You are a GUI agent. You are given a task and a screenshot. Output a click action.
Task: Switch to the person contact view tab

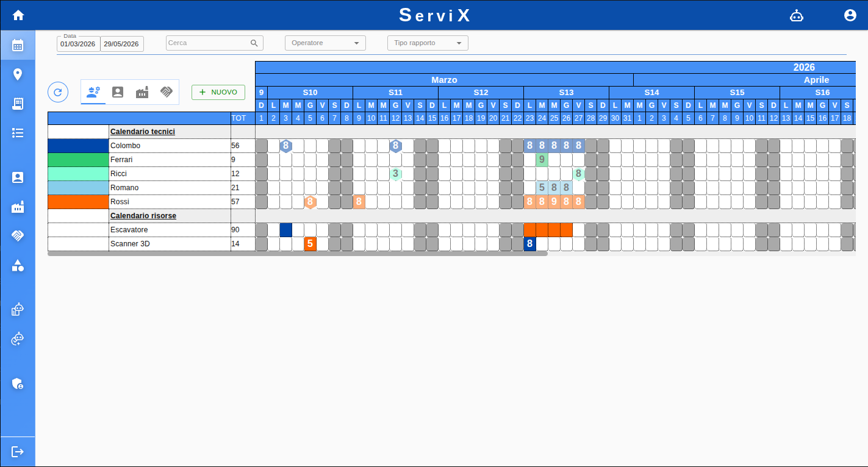click(x=118, y=92)
